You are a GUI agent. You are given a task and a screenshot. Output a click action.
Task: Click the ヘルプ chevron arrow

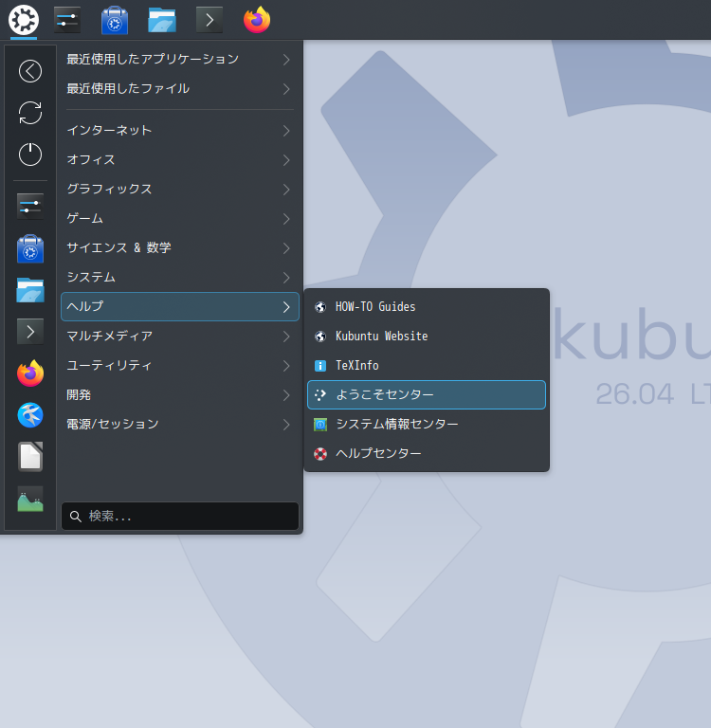pos(286,307)
